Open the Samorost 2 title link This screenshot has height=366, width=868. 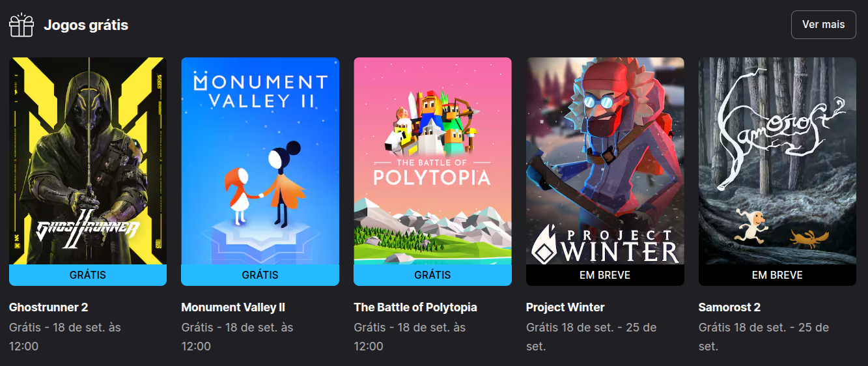click(x=729, y=307)
